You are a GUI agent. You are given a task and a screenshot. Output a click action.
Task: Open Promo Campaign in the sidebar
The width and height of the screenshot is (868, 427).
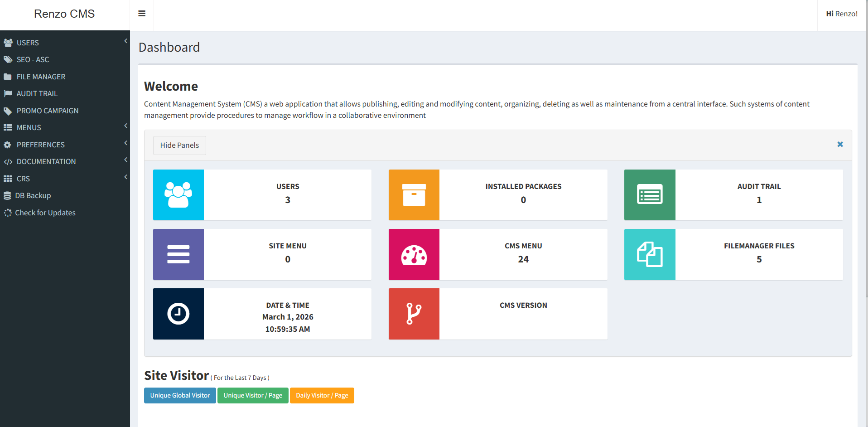(47, 111)
